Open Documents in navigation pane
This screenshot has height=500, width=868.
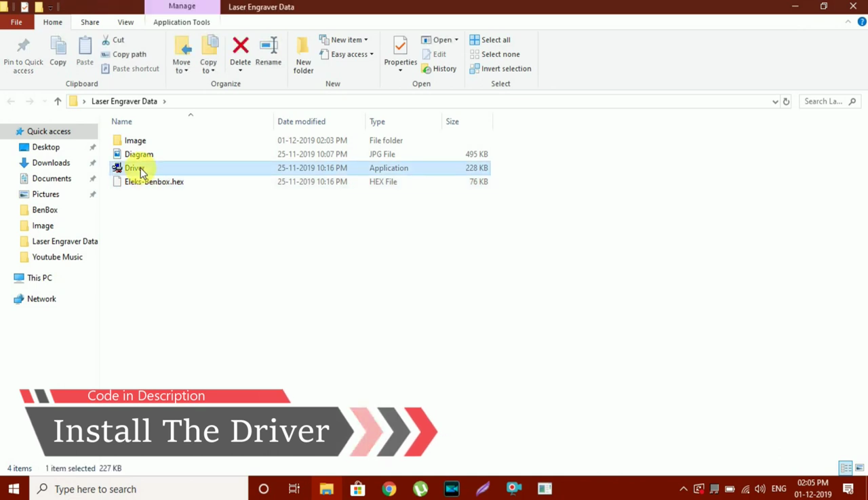click(x=52, y=178)
